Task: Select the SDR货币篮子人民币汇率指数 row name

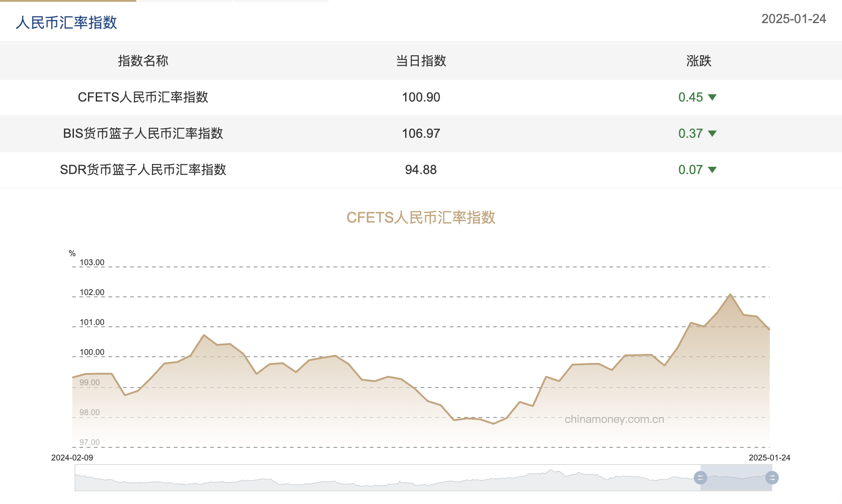Action: [x=143, y=170]
